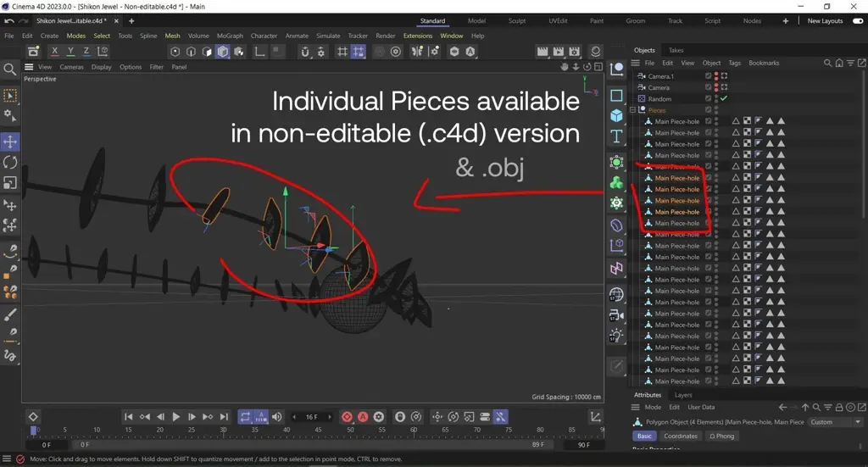This screenshot has height=467, width=868.
Task: Open the Coordinates attribute tab
Action: click(681, 436)
